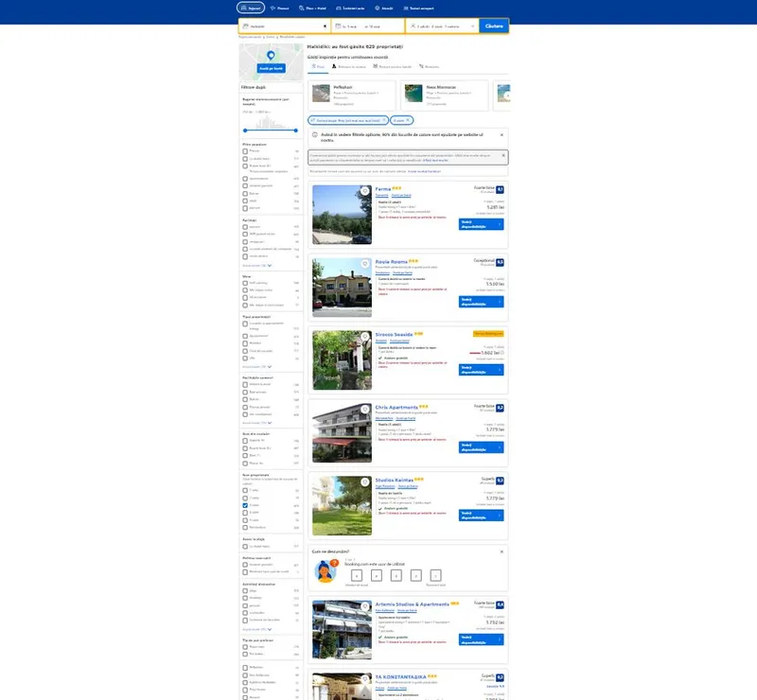
Task: Tick the 1 stea star rating checkbox
Action: [245, 490]
